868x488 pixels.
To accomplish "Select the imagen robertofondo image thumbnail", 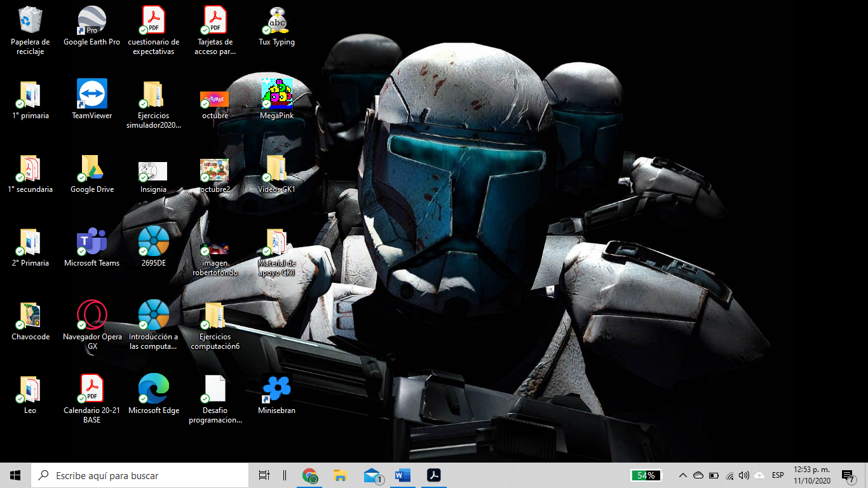I will 215,248.
